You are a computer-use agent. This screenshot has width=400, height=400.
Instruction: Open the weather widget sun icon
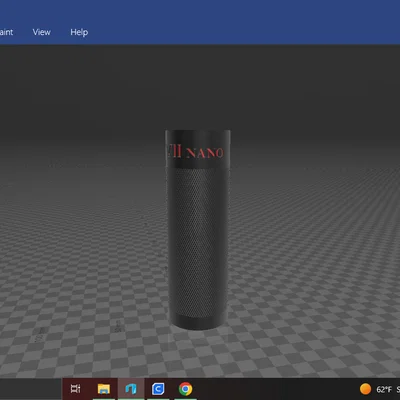pos(365,389)
